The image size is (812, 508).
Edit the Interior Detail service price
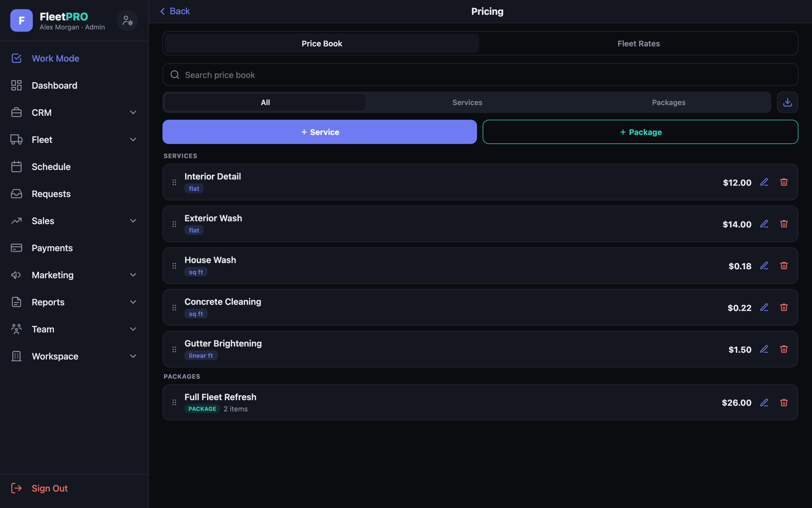764,182
